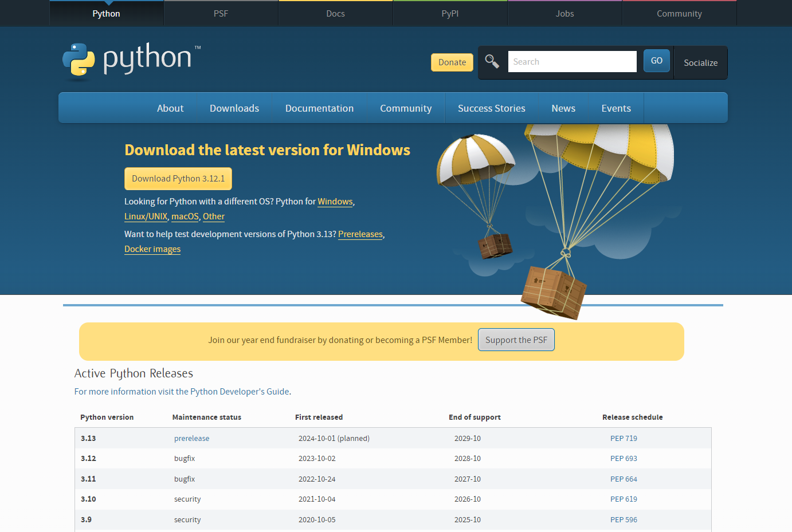Click the 3.9 version cell
Viewport: 792px width, 532px height.
coord(86,519)
